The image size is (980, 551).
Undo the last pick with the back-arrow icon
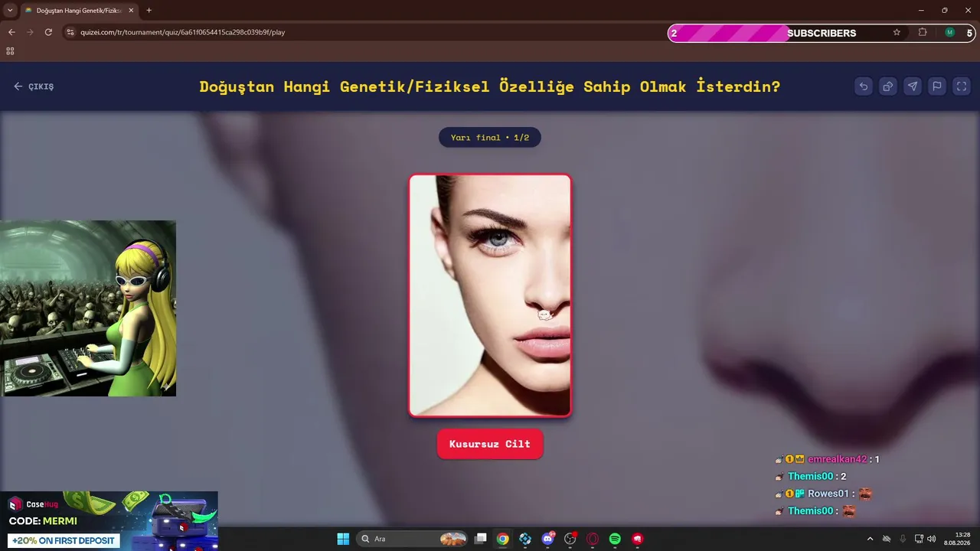864,86
